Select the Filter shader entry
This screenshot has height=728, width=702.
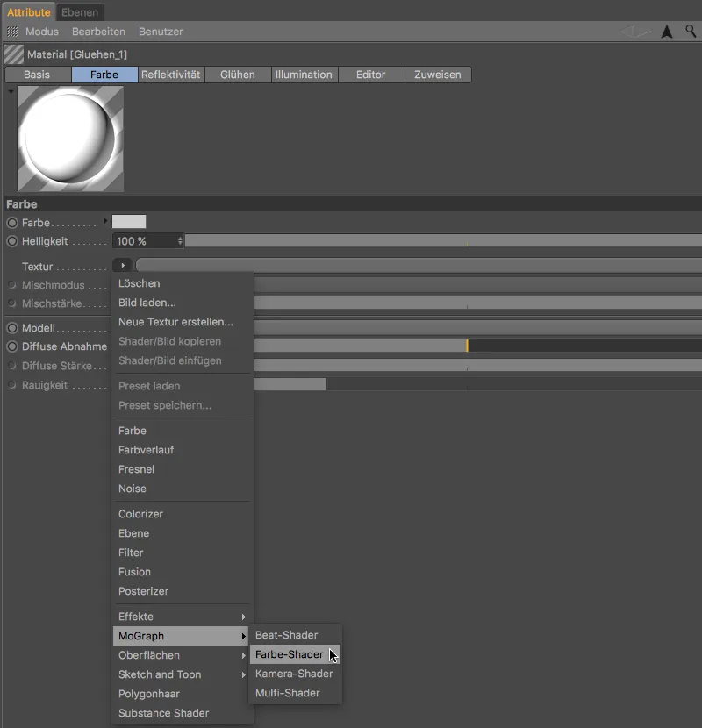183,553
